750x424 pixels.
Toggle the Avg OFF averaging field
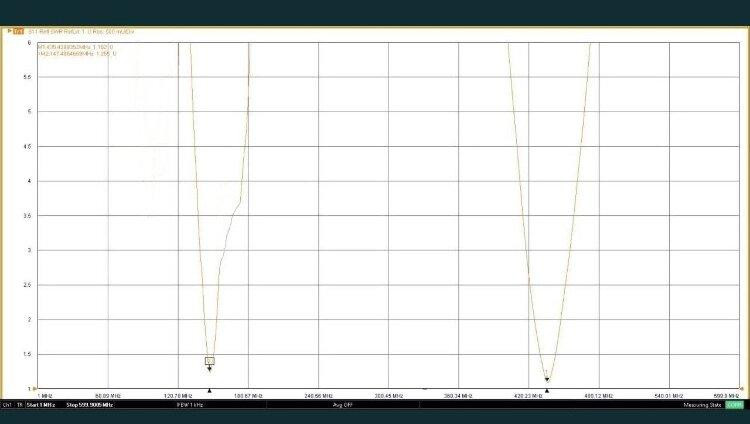(x=342, y=405)
